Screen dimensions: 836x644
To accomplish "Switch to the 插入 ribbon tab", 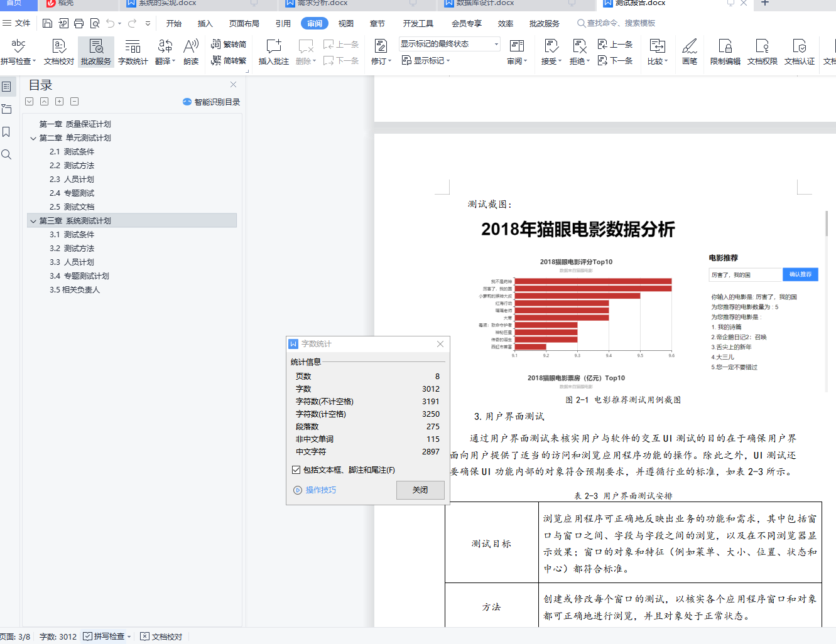I will 205,23.
